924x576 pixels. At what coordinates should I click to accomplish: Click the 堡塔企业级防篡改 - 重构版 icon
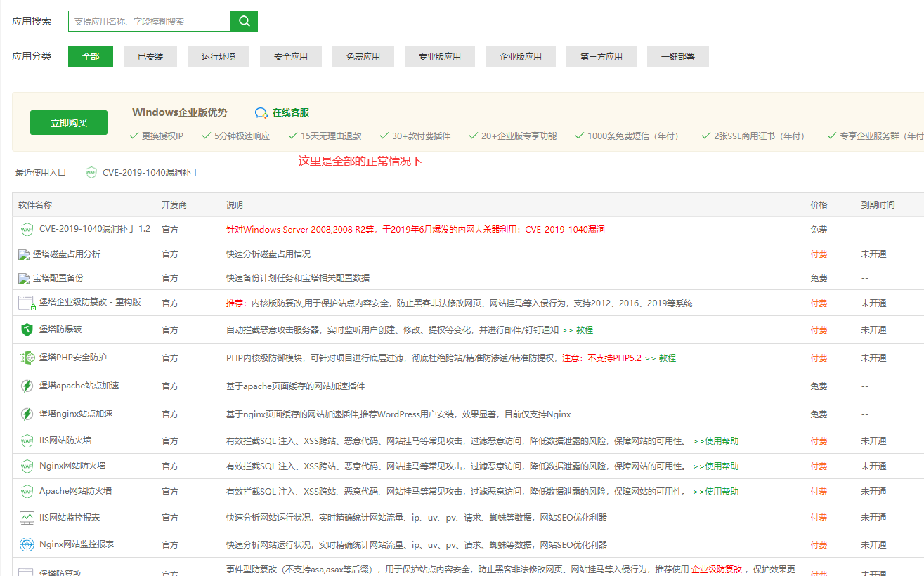coord(27,303)
